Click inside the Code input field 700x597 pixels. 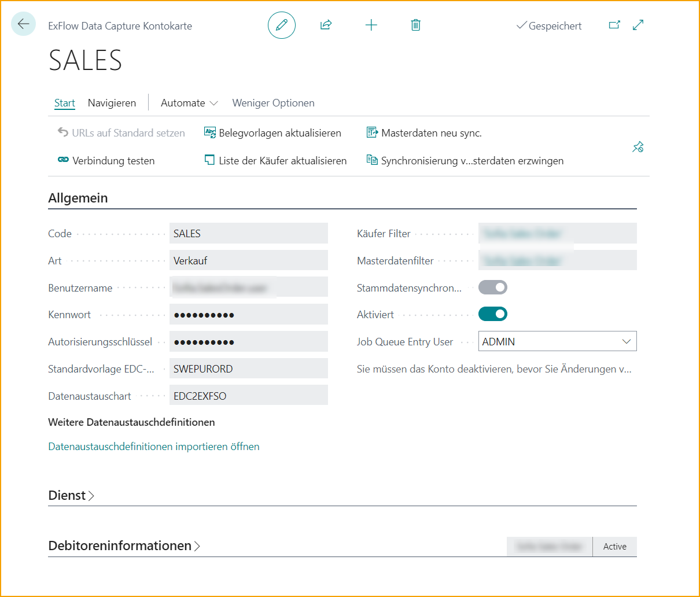click(249, 233)
